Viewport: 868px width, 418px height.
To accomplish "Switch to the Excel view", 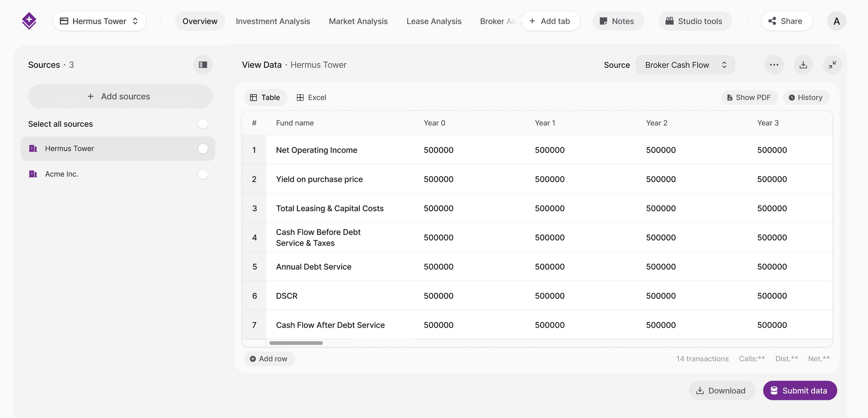I will [x=312, y=97].
